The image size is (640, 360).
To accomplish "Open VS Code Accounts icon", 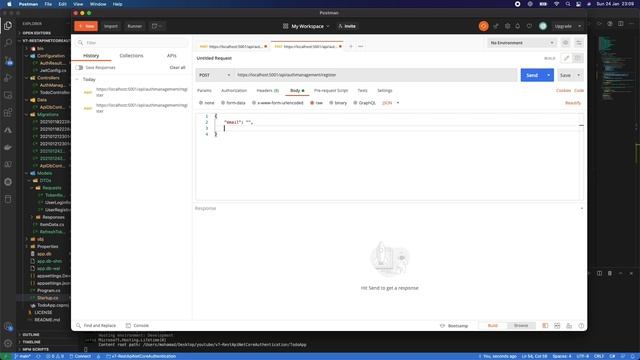I will point(8,327).
